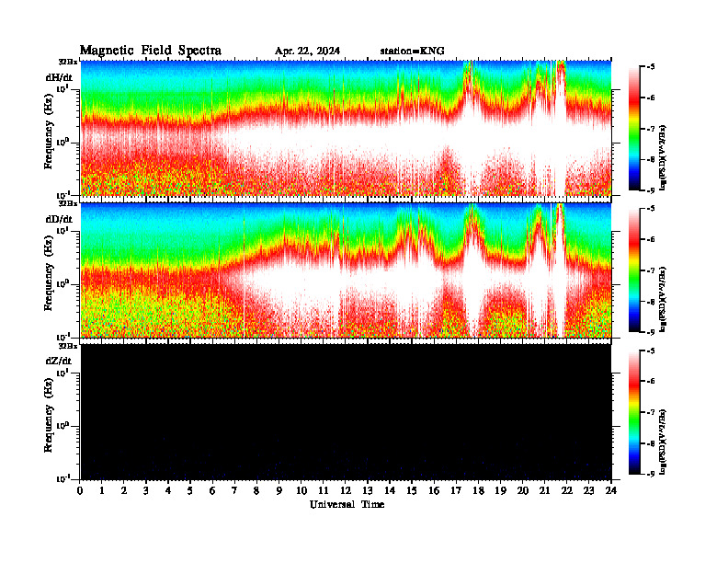This screenshot has width=728, height=563.
Task: Click the dH/dt panel label
Action: tap(59, 77)
